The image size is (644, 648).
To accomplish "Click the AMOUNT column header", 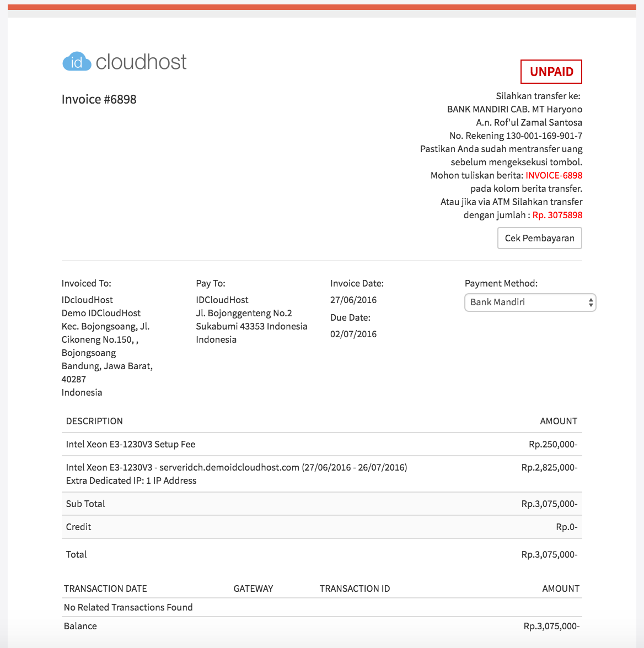I will pyautogui.click(x=559, y=421).
